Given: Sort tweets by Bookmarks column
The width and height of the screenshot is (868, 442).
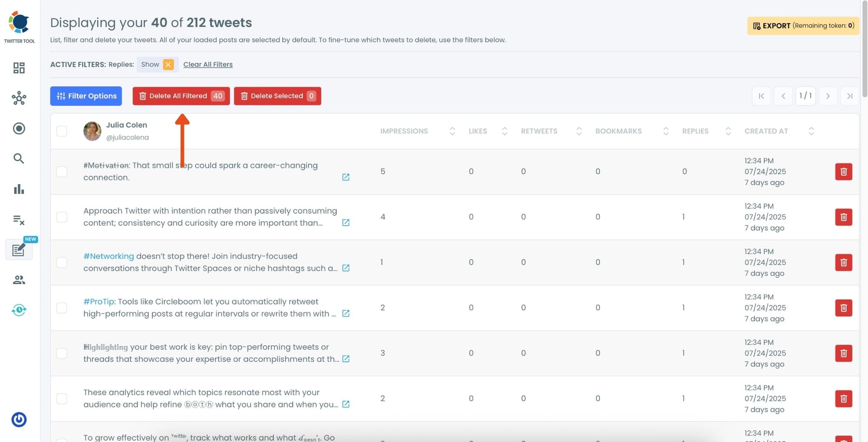Looking at the screenshot, I should (666, 131).
